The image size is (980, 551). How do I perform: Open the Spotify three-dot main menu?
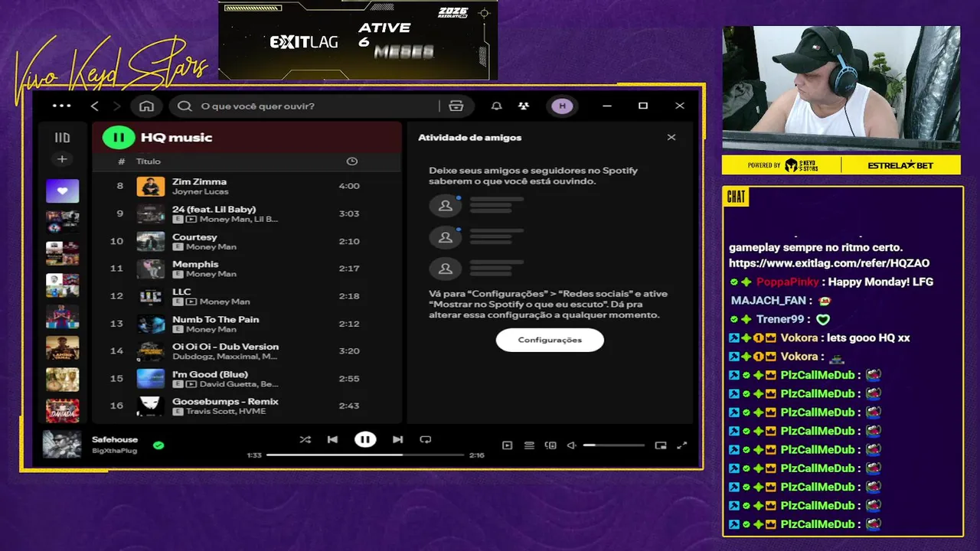pos(61,106)
